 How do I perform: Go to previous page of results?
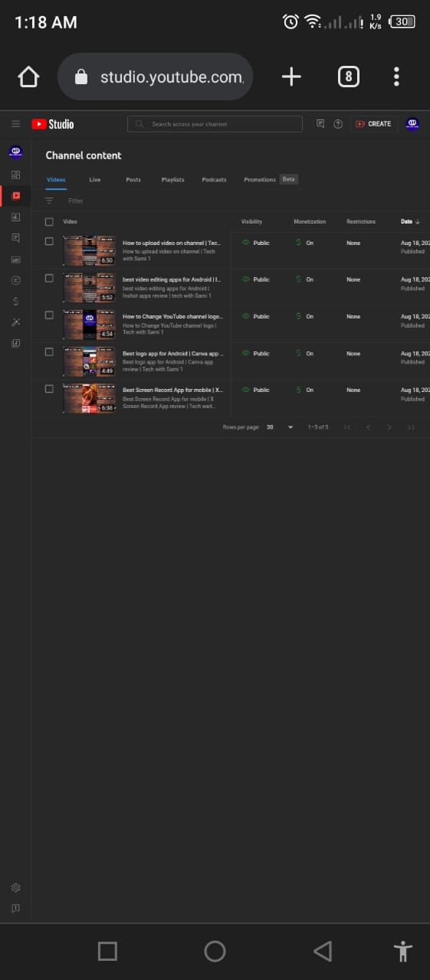368,427
